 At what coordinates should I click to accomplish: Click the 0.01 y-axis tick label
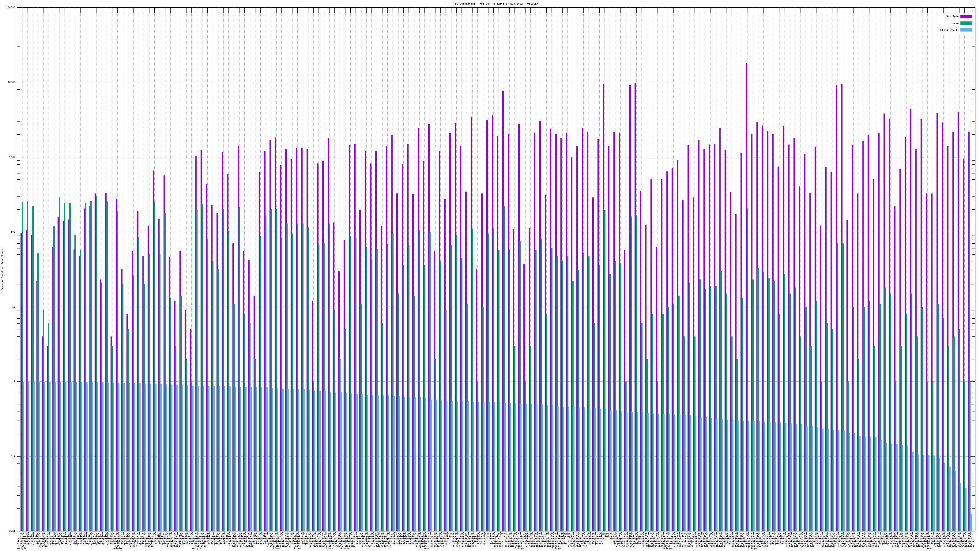(x=13, y=531)
